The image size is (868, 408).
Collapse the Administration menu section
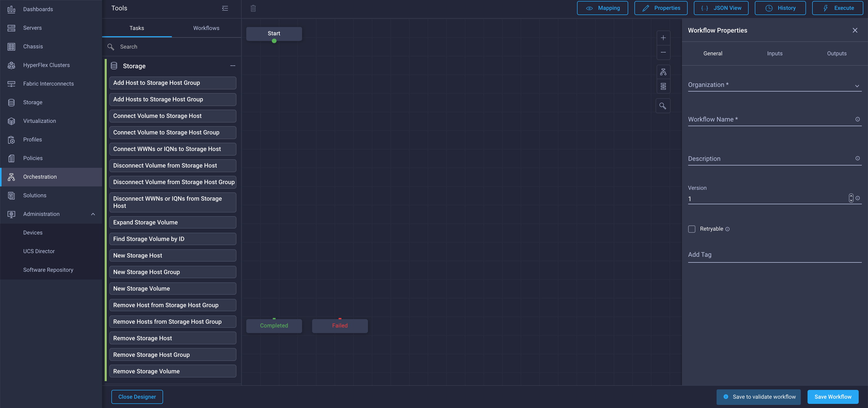[x=93, y=214]
